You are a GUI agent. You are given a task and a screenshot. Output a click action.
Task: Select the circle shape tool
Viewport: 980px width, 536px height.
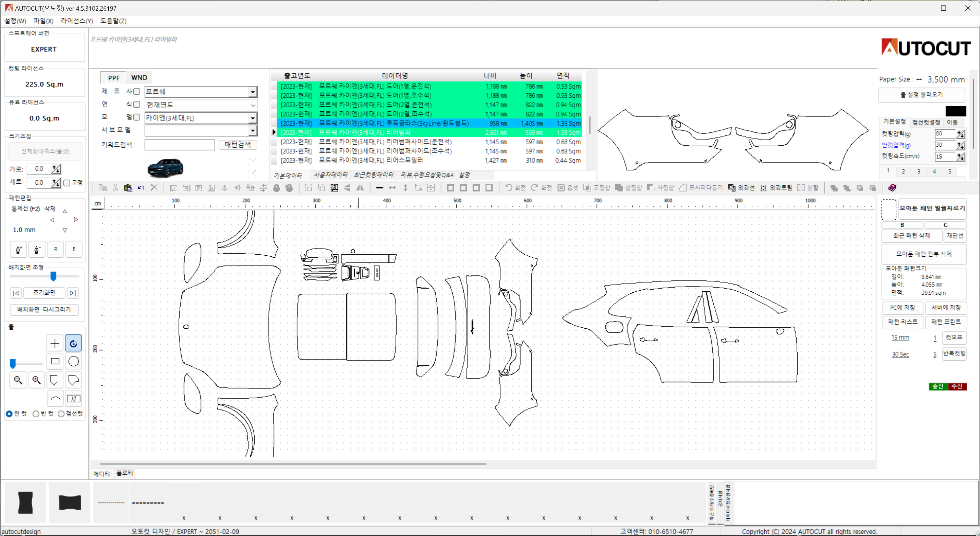click(x=73, y=362)
